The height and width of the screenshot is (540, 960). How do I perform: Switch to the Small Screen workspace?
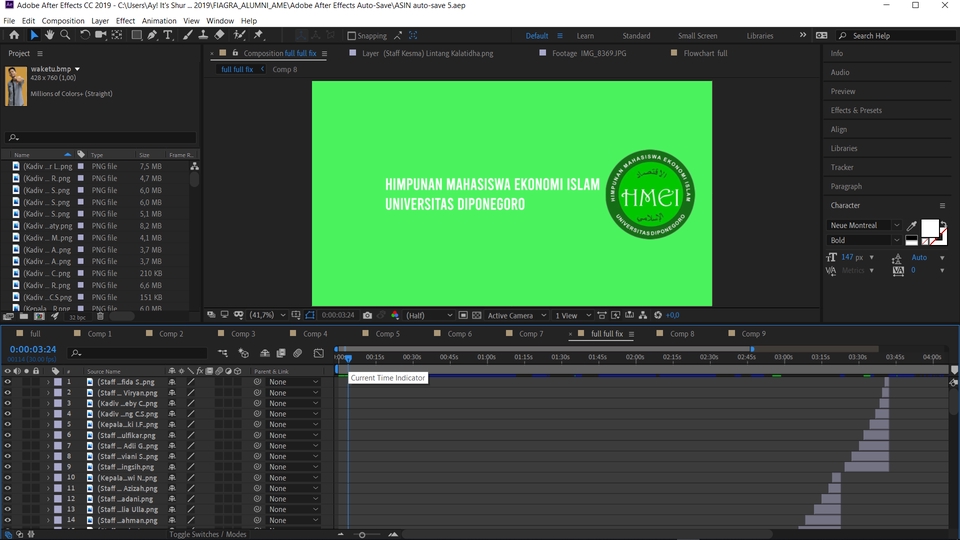(x=697, y=36)
